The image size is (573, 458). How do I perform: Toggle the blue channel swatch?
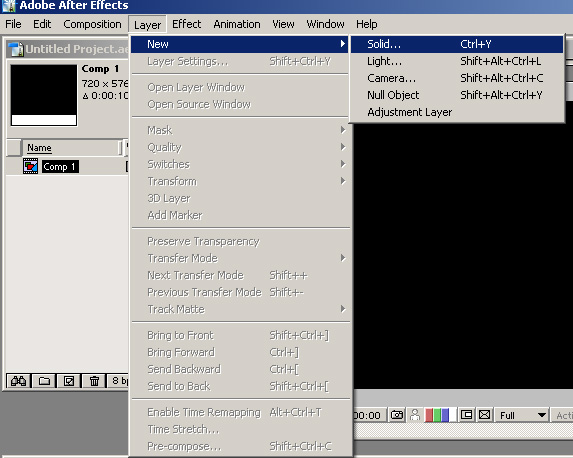point(445,415)
